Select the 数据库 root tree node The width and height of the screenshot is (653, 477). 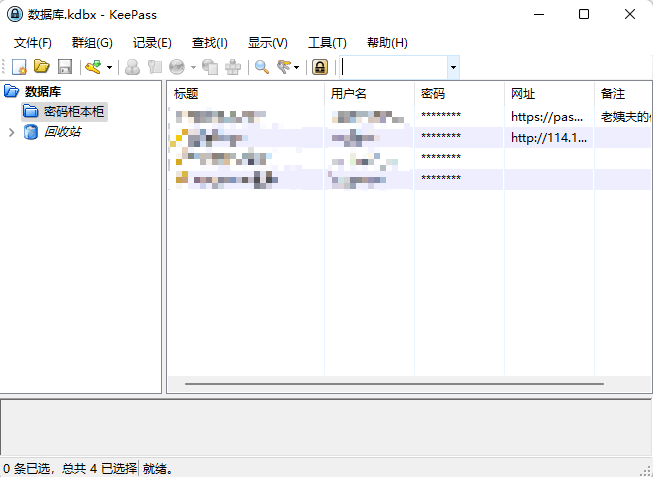tap(42, 91)
